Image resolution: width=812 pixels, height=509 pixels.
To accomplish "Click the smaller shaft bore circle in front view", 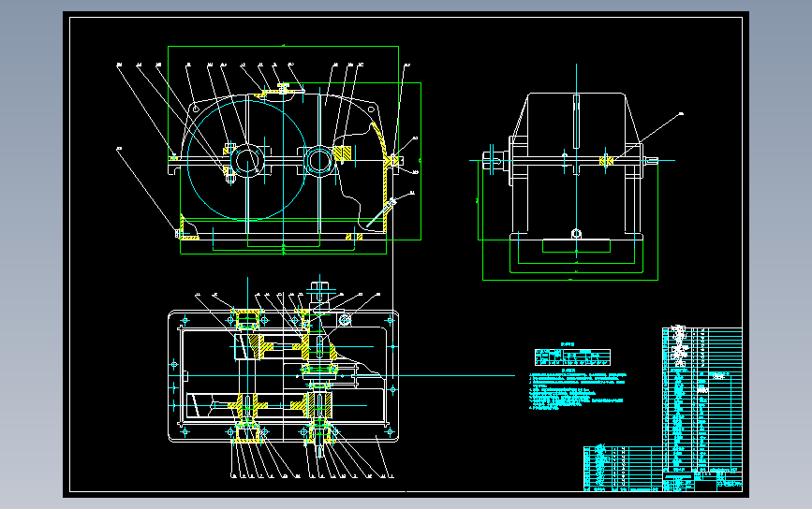I will pyautogui.click(x=319, y=160).
